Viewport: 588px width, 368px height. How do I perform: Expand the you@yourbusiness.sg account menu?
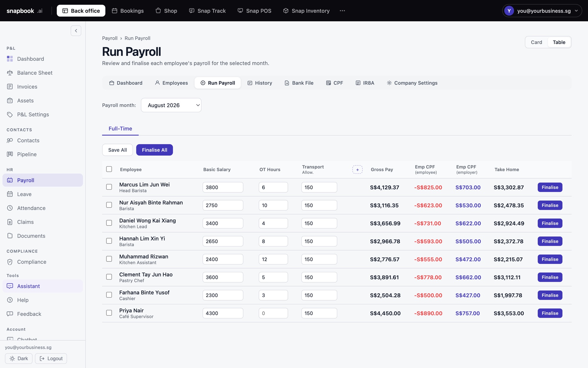pos(542,11)
